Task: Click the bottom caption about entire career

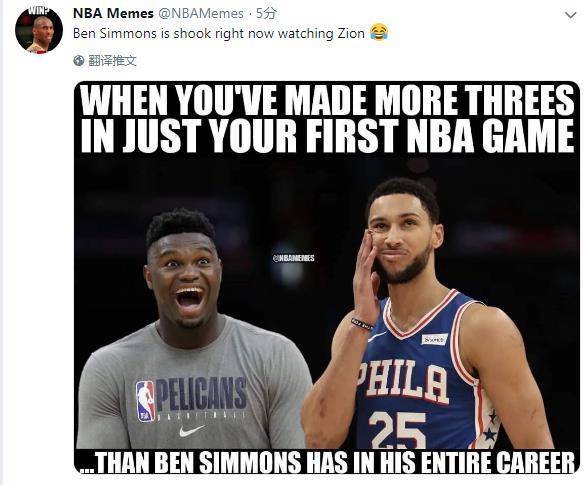Action: tap(327, 463)
